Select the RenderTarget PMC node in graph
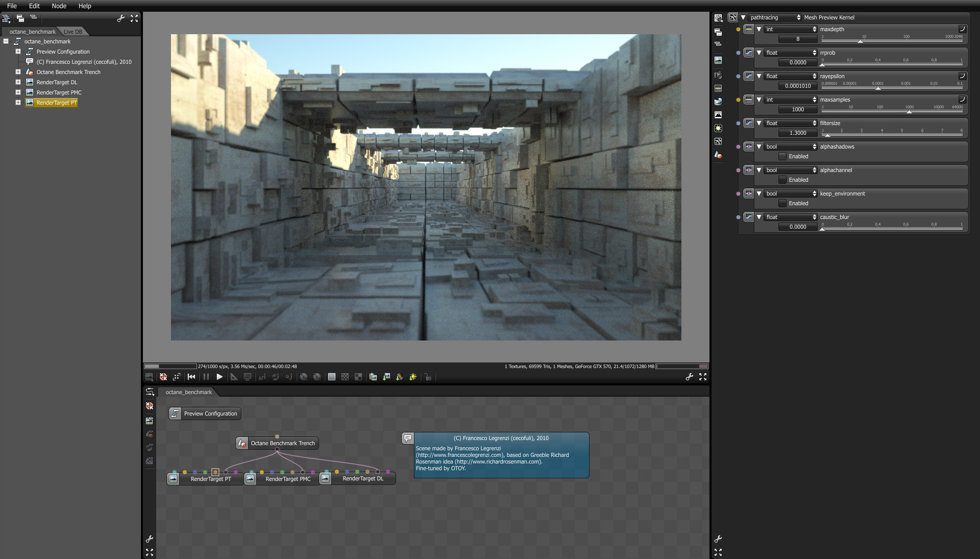 click(287, 479)
